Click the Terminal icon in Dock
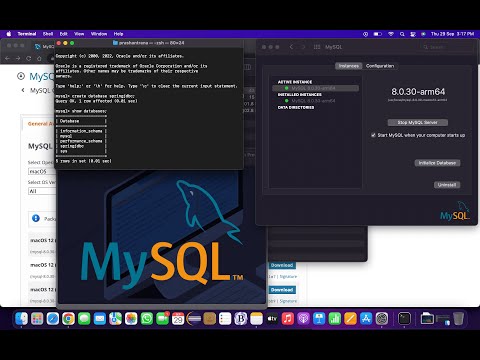 (x=404, y=319)
